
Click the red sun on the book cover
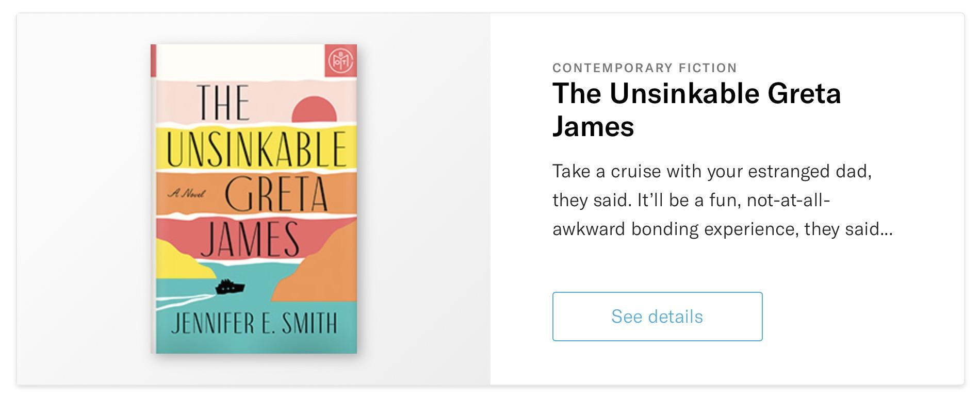pos(314,110)
